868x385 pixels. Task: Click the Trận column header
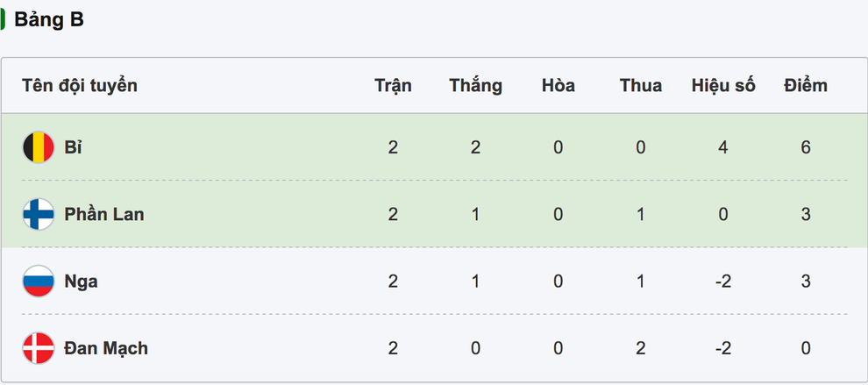(393, 86)
